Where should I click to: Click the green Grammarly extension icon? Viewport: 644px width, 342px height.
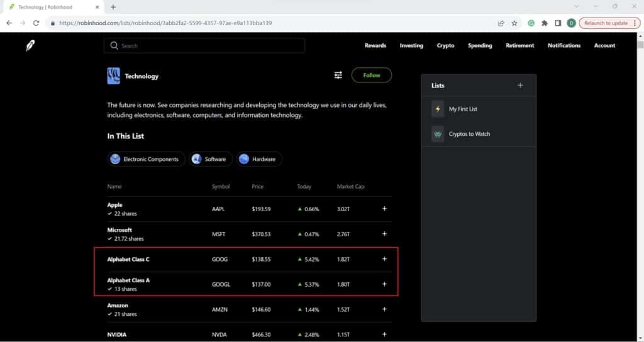(531, 23)
